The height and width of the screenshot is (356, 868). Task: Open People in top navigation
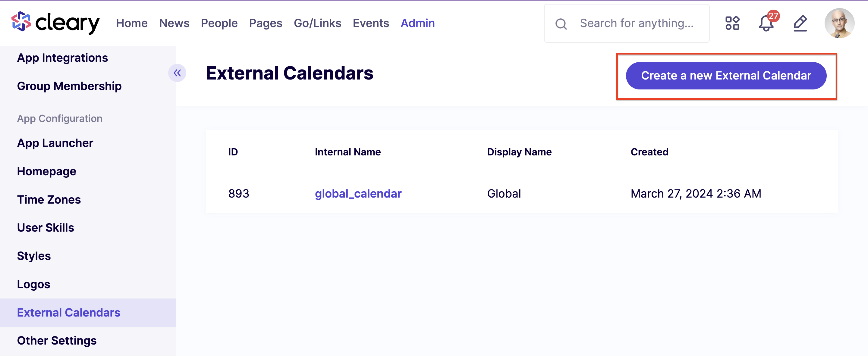[219, 23]
